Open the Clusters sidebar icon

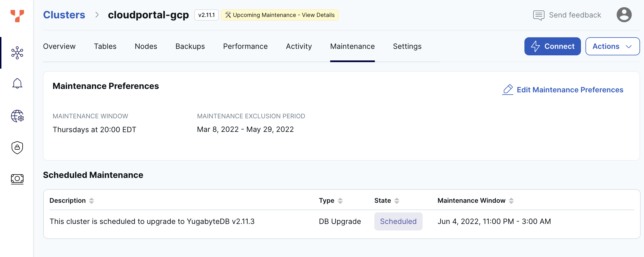[17, 53]
